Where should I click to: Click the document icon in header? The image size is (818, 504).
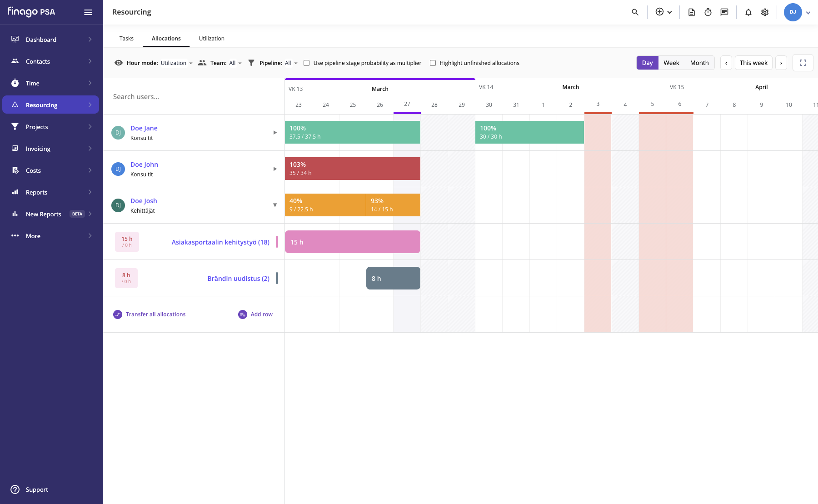(692, 12)
